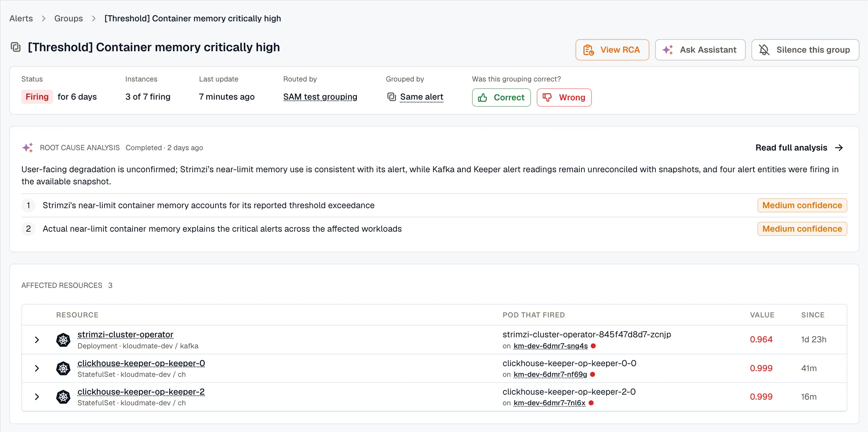Mark grouping as Correct
This screenshot has height=432, width=868.
tap(501, 98)
